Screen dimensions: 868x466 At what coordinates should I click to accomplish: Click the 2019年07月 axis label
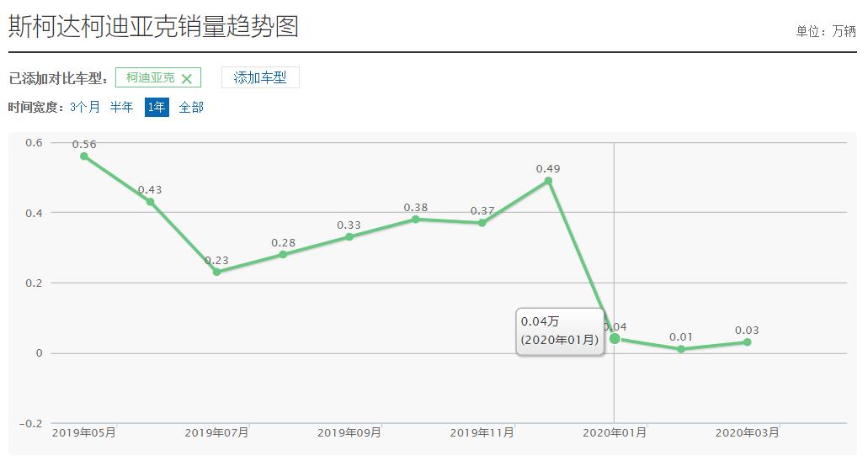(216, 432)
